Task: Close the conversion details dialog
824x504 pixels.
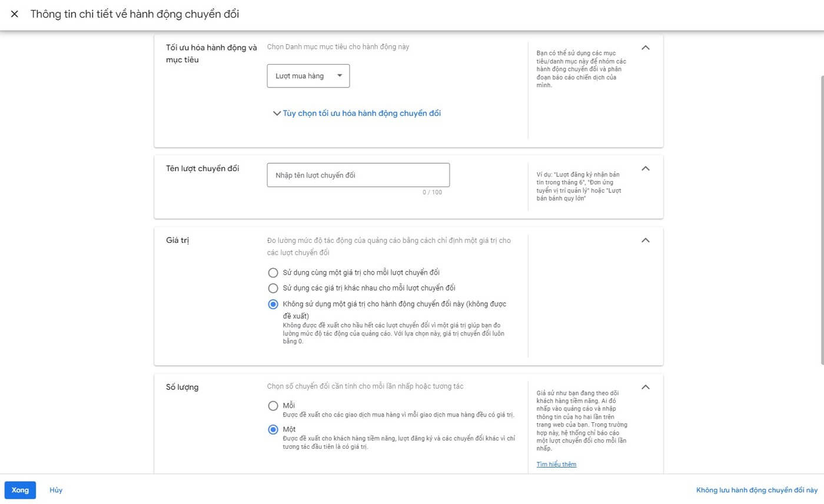Action: tap(15, 14)
